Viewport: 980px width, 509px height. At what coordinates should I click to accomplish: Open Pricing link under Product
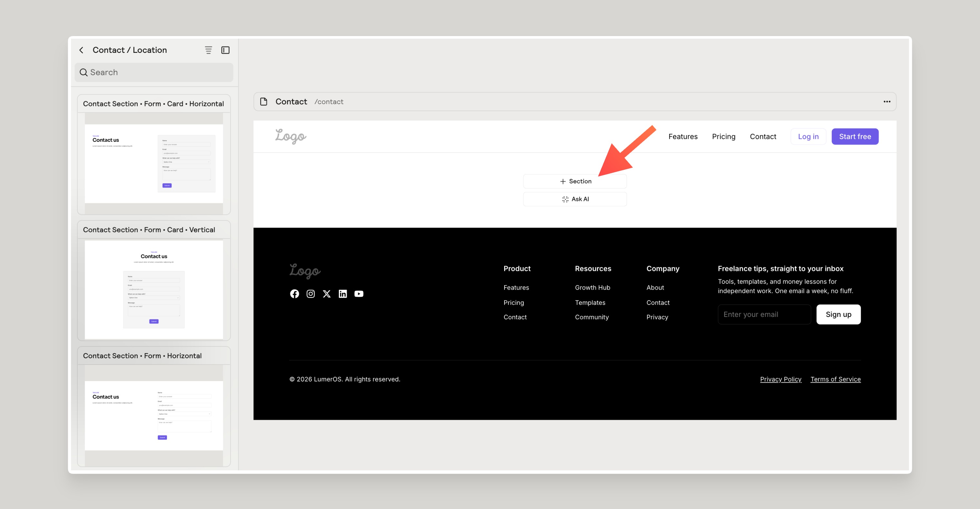coord(514,303)
